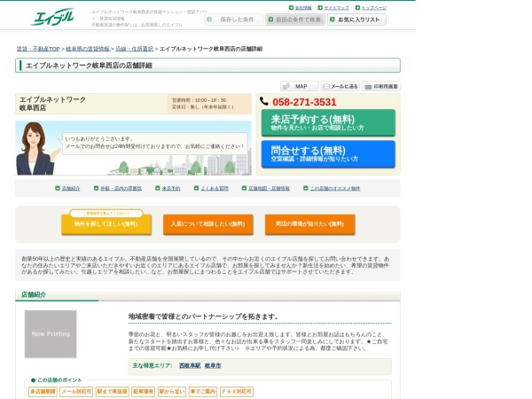Open the サイトマップ link
Image resolution: width=532 pixels, height=399 pixels.
(336, 7)
